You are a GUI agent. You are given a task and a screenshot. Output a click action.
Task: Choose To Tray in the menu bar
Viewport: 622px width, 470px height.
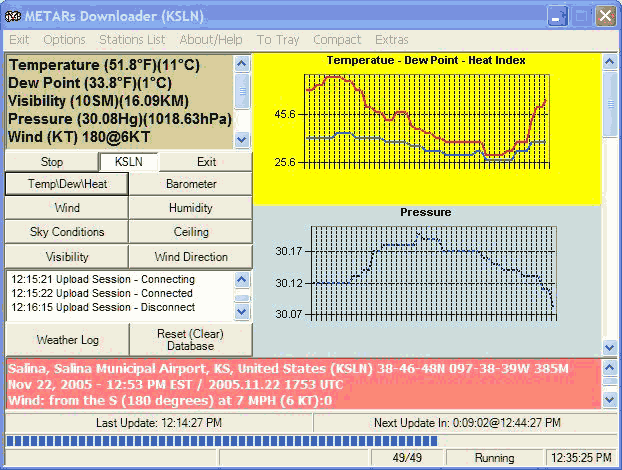(278, 40)
